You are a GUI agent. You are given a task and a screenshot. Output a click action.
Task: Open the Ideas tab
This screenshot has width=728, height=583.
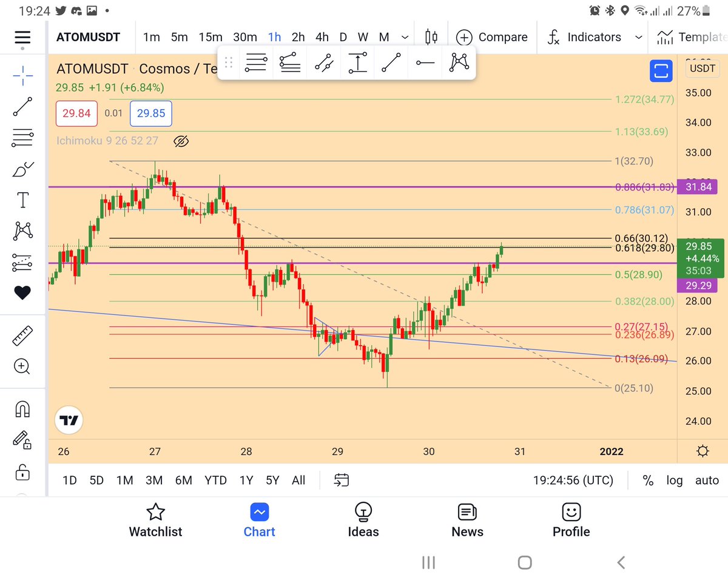[x=363, y=521]
